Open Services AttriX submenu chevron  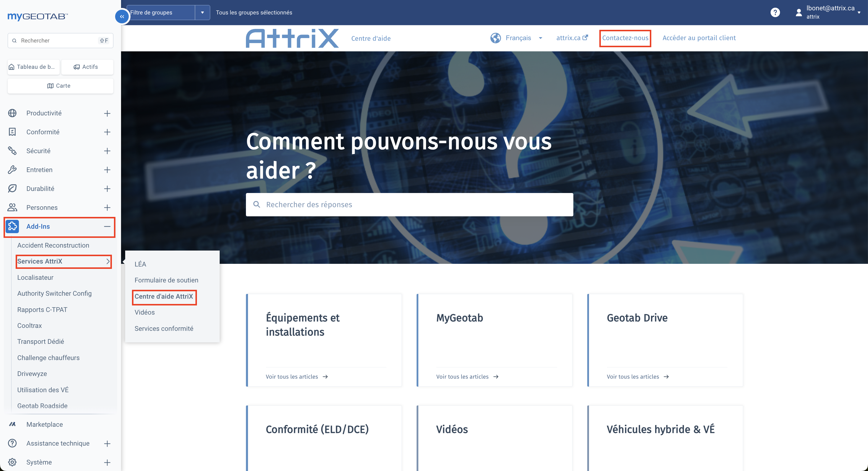(x=108, y=261)
